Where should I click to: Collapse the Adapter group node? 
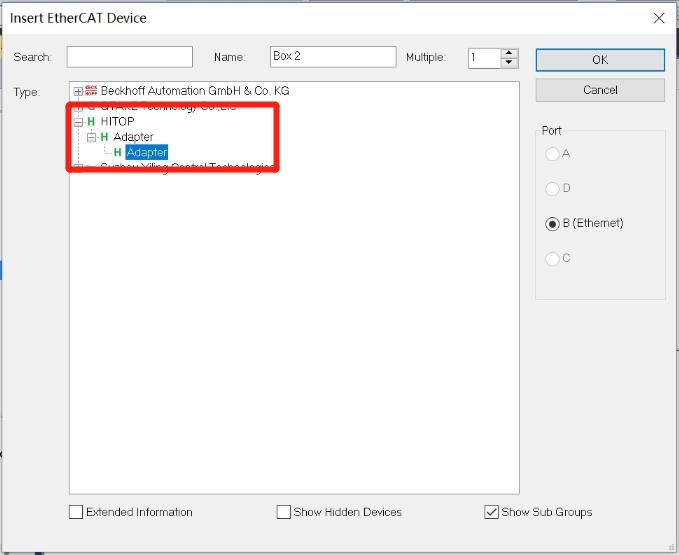tap(91, 138)
